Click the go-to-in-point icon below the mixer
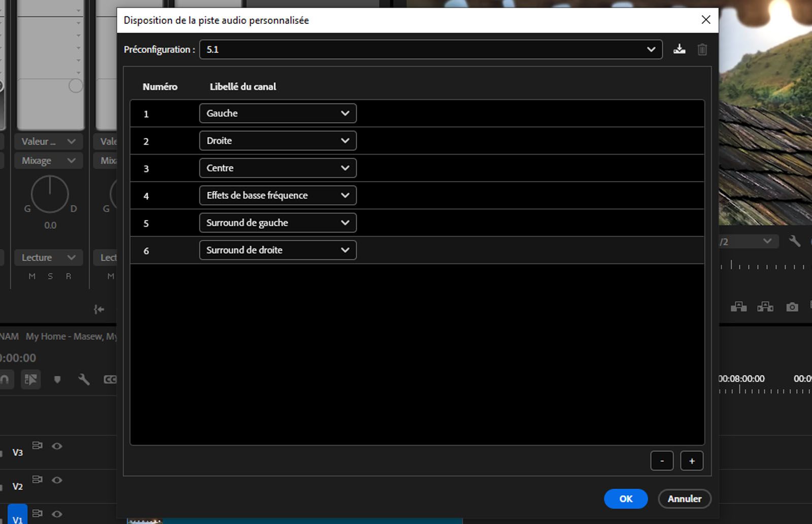The width and height of the screenshot is (812, 524). [x=99, y=309]
